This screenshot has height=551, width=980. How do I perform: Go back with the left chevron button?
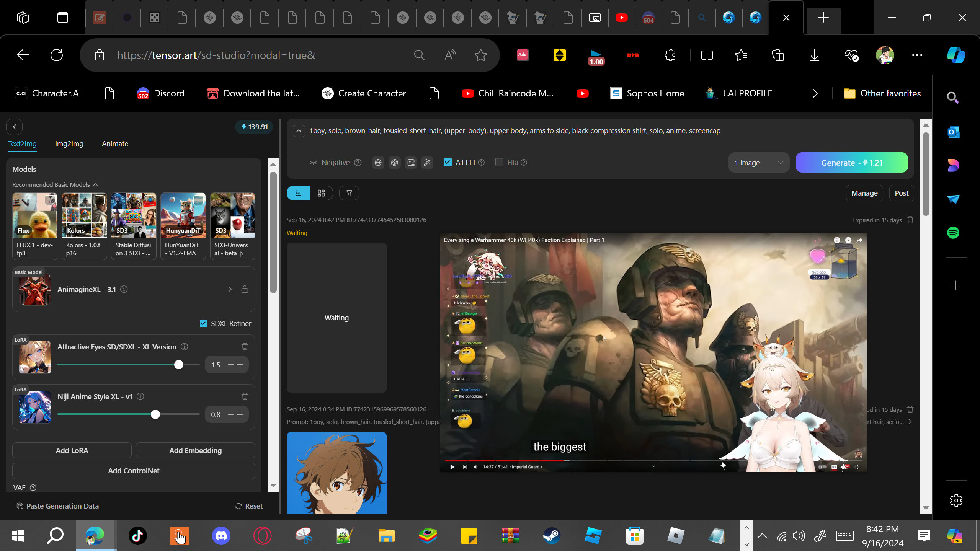[15, 127]
